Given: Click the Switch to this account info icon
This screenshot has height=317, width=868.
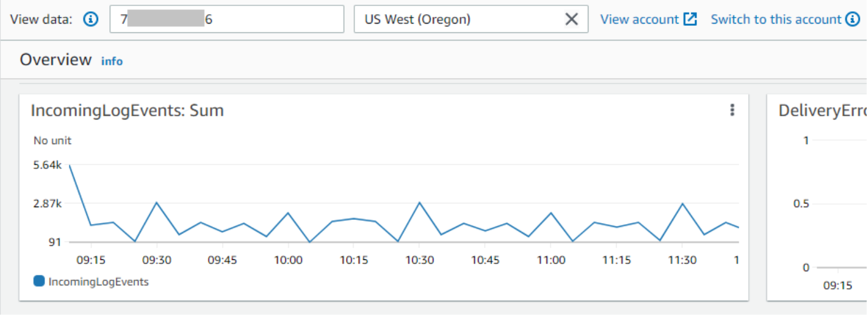Looking at the screenshot, I should click(x=853, y=19).
